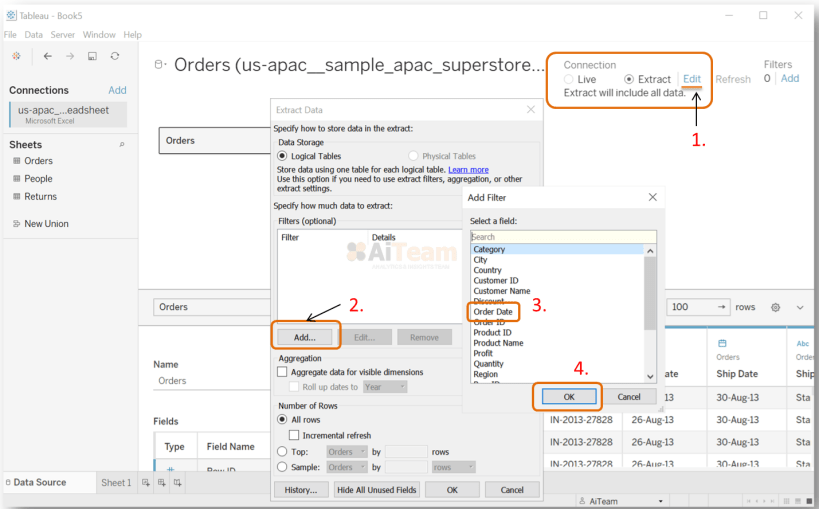
Task: Click Cancel in Add Filter dialog
Action: point(629,397)
